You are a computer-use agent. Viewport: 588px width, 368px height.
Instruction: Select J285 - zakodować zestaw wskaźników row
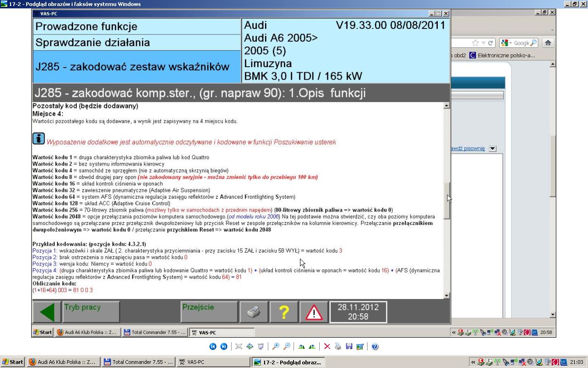tap(137, 67)
